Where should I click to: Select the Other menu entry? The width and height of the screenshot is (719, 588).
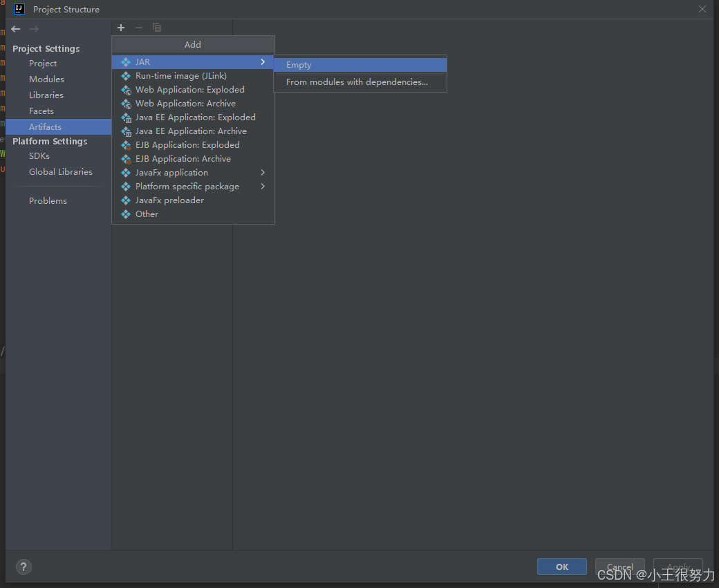[x=193, y=214]
